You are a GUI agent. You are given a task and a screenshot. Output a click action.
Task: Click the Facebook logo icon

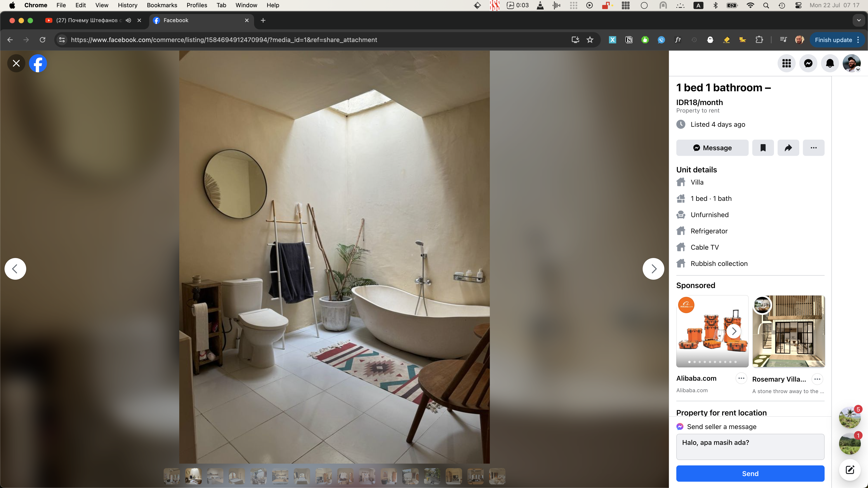[38, 63]
